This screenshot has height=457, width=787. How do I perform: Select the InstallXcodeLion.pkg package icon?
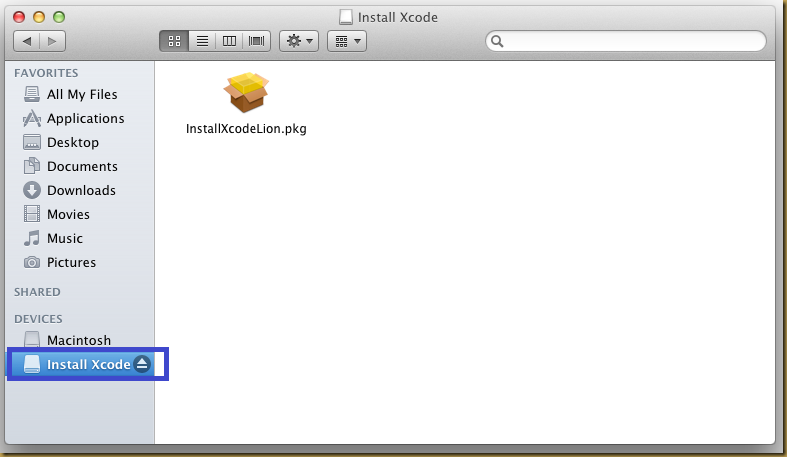pos(246,92)
